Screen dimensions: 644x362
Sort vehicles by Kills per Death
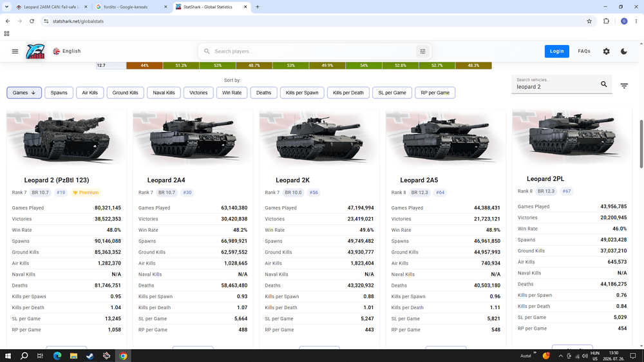click(x=348, y=93)
